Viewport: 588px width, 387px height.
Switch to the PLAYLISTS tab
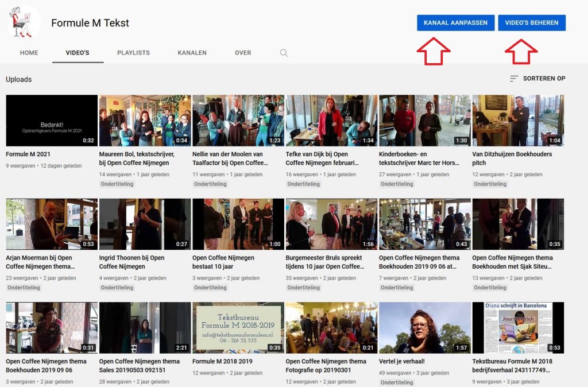click(133, 52)
